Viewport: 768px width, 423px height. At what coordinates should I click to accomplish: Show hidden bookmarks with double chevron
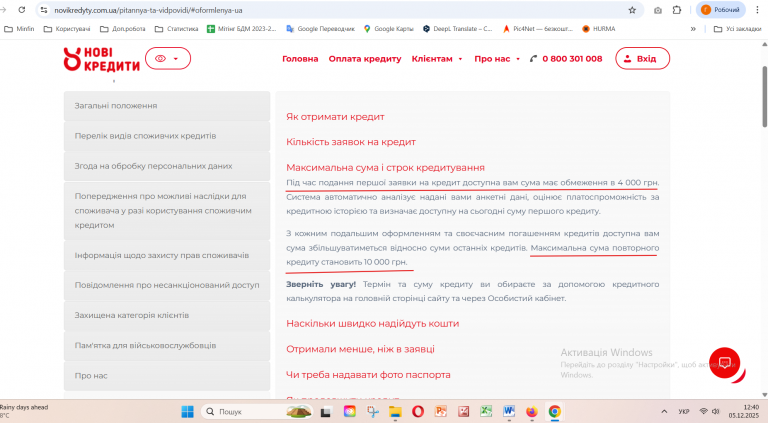pos(693,29)
